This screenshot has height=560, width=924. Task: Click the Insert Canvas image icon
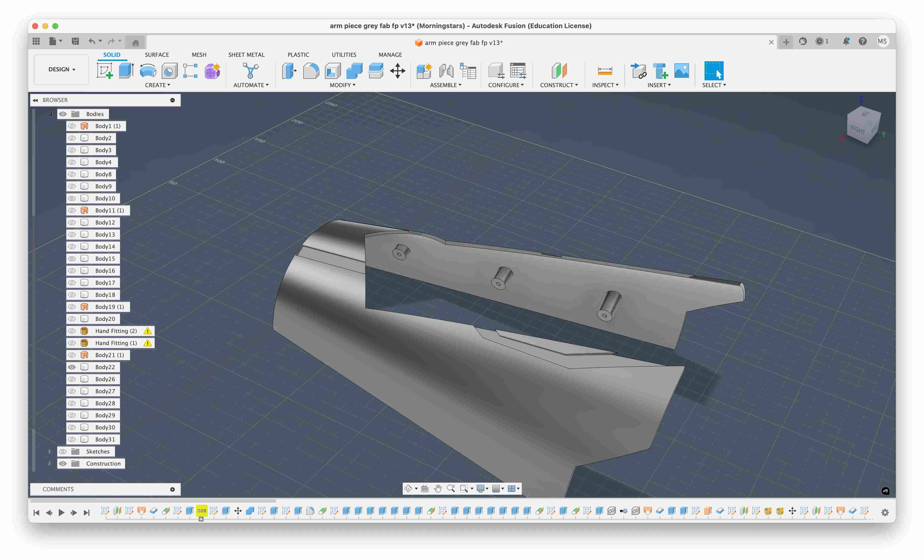click(x=681, y=71)
